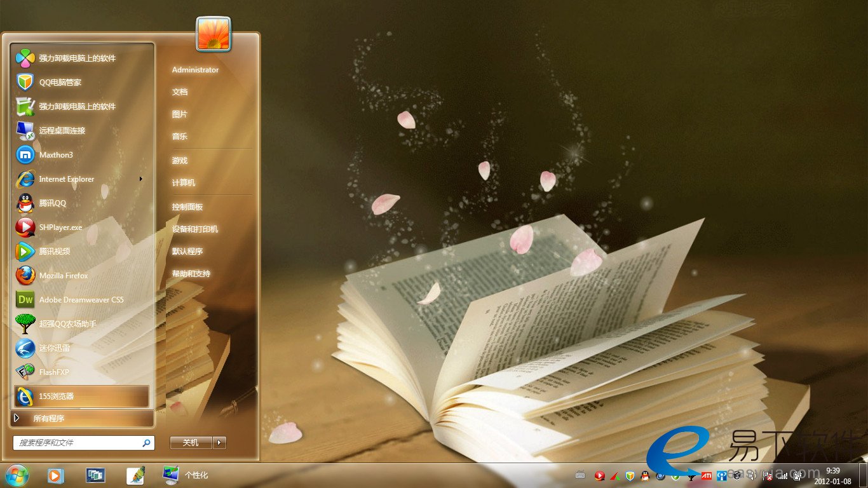Click the 关机 shutdown button
This screenshot has width=868, height=488.
pos(191,443)
